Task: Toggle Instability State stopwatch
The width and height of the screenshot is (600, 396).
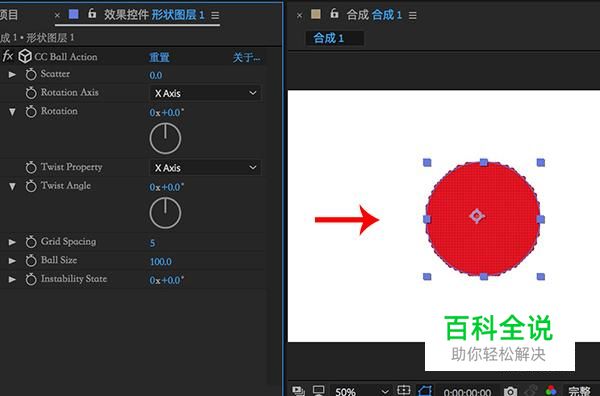Action: point(31,279)
